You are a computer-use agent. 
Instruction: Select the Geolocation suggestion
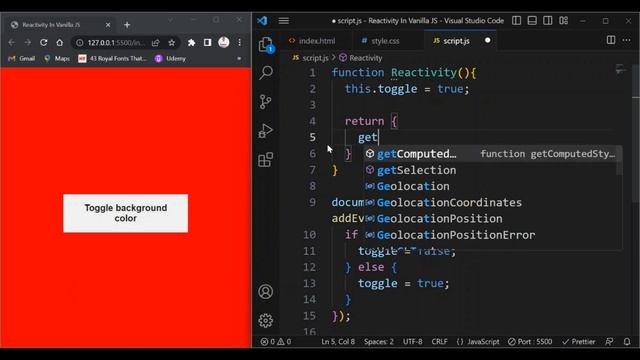pyautogui.click(x=493, y=186)
